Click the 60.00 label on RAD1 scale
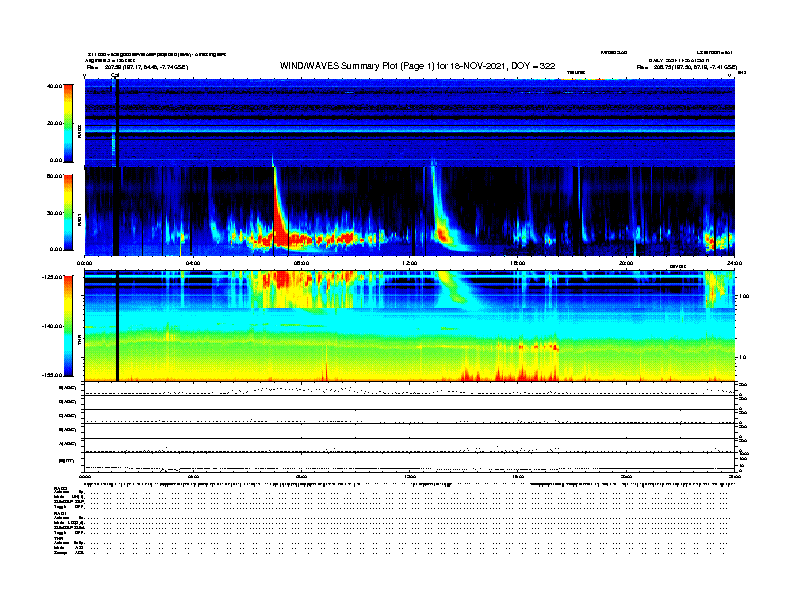The width and height of the screenshot is (792, 612). coord(55,176)
